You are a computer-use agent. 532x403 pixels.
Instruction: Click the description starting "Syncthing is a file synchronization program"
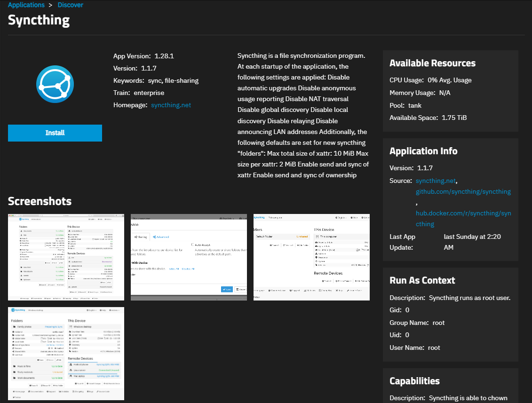pos(303,115)
